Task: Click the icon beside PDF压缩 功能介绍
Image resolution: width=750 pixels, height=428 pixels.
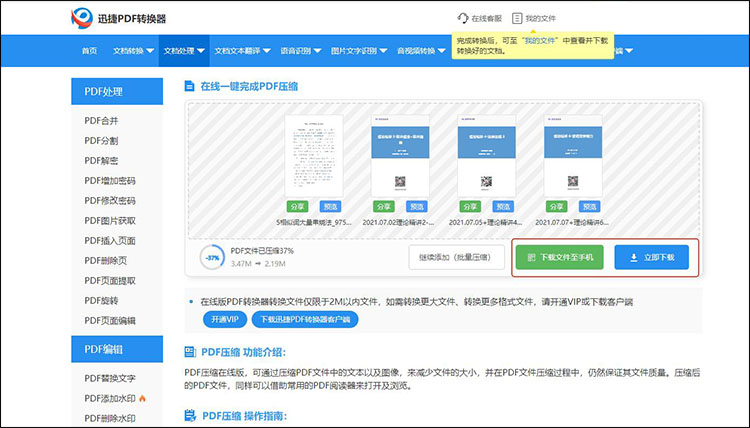Action: 190,352
